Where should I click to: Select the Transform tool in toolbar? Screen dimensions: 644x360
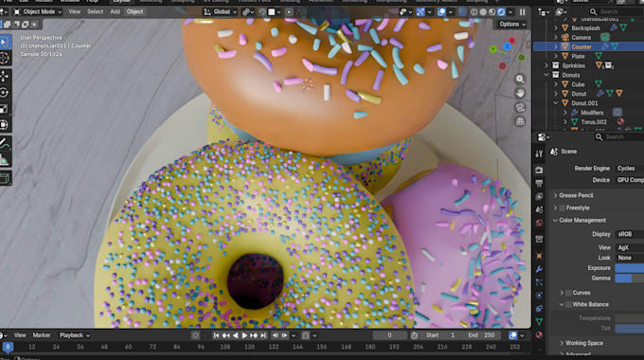point(5,125)
